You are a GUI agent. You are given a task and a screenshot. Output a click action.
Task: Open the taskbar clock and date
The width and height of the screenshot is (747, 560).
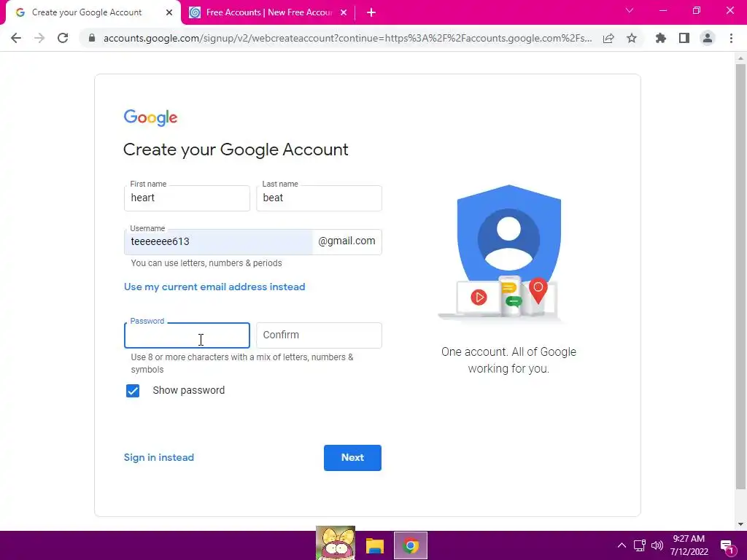689,545
